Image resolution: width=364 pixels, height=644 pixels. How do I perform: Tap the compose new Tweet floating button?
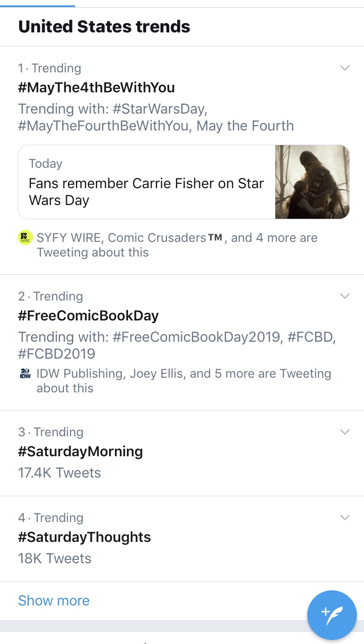pyautogui.click(x=332, y=615)
